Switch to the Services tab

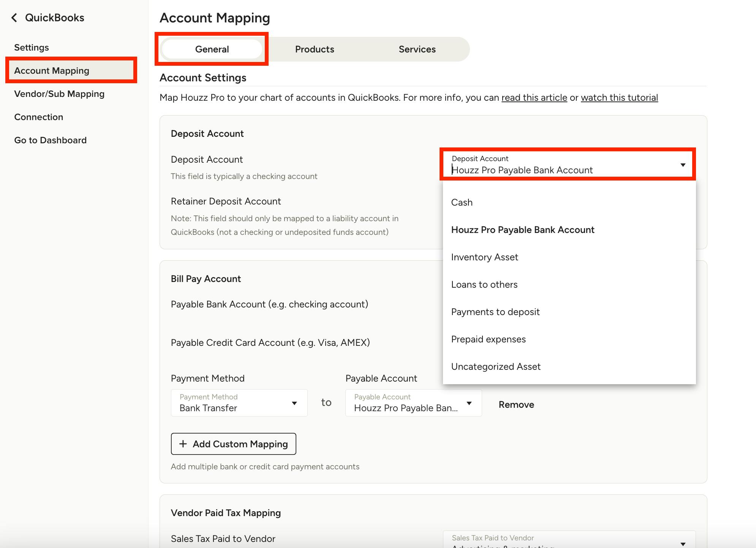click(417, 49)
